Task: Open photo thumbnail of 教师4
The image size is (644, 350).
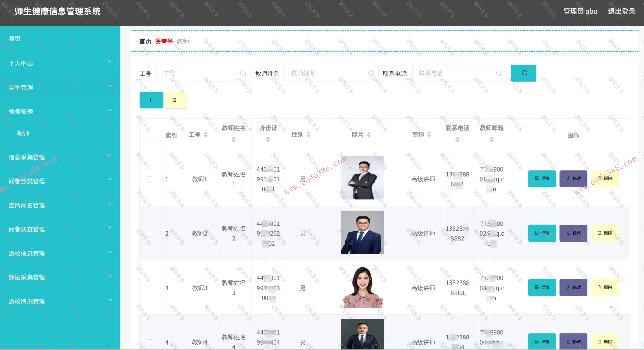Action: click(x=363, y=334)
